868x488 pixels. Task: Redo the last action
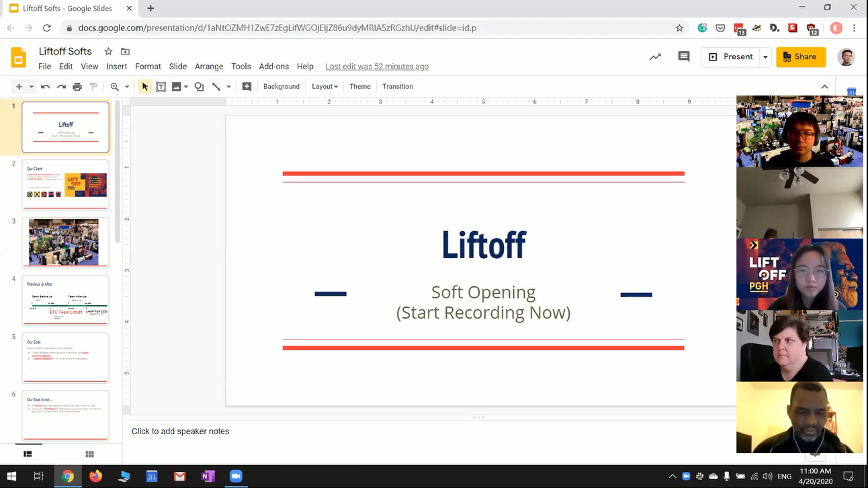point(61,87)
